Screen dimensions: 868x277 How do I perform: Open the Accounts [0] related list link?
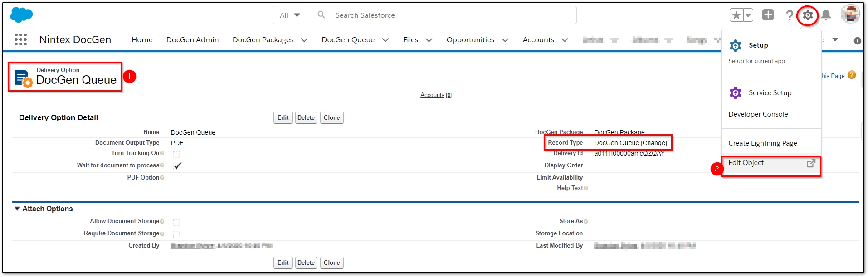point(436,95)
